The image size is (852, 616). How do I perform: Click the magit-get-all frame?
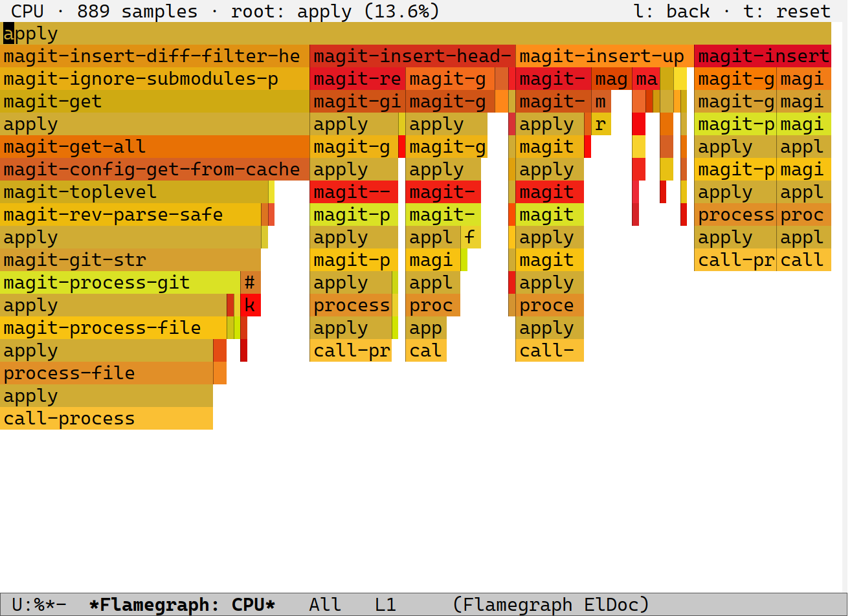155,147
